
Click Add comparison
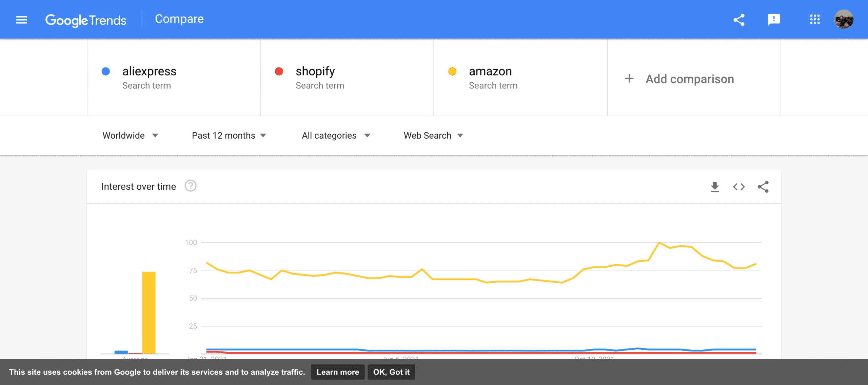[x=679, y=79]
